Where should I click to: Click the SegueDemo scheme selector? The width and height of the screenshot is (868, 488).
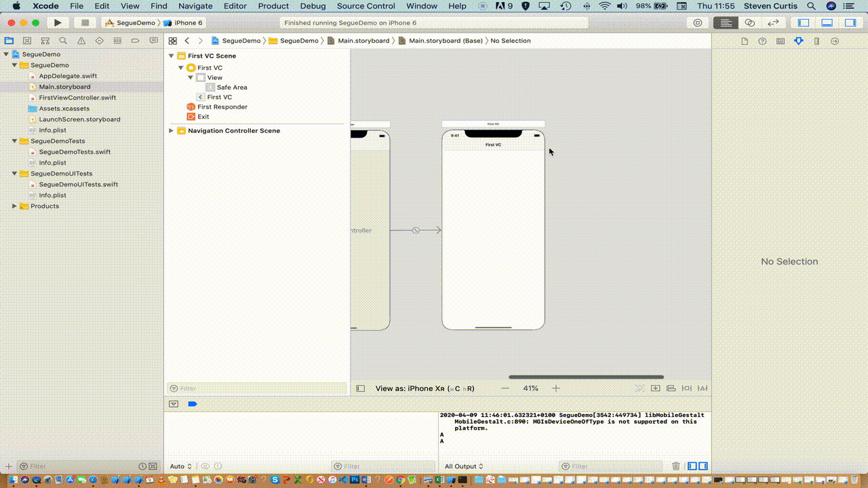[130, 22]
